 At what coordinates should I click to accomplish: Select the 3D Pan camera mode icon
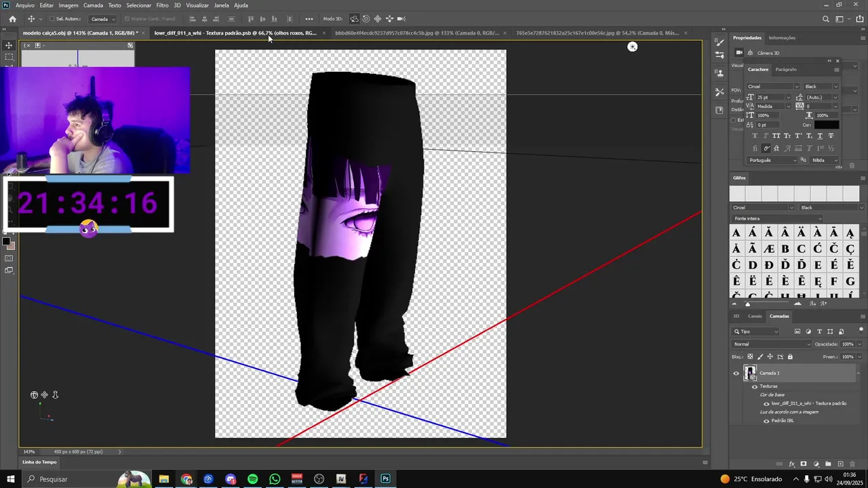pos(378,19)
